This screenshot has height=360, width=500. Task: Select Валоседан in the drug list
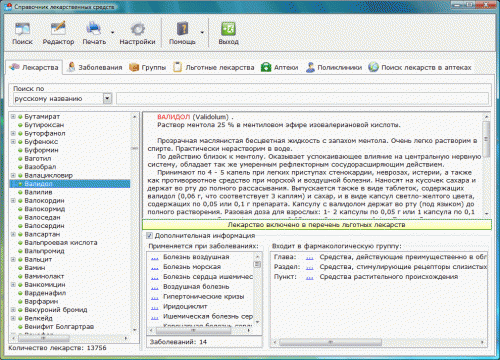(42, 217)
